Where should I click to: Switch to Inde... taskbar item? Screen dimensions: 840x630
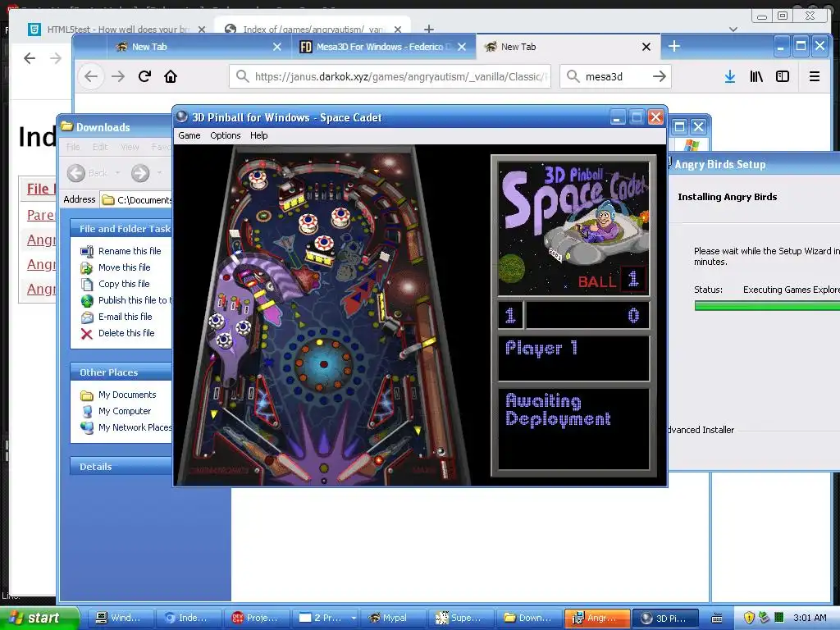click(x=189, y=619)
